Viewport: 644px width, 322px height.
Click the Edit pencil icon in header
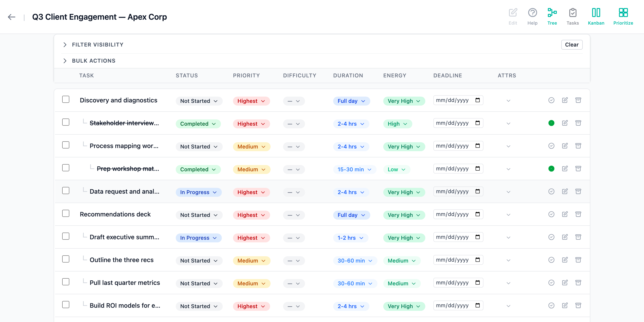pos(513,17)
